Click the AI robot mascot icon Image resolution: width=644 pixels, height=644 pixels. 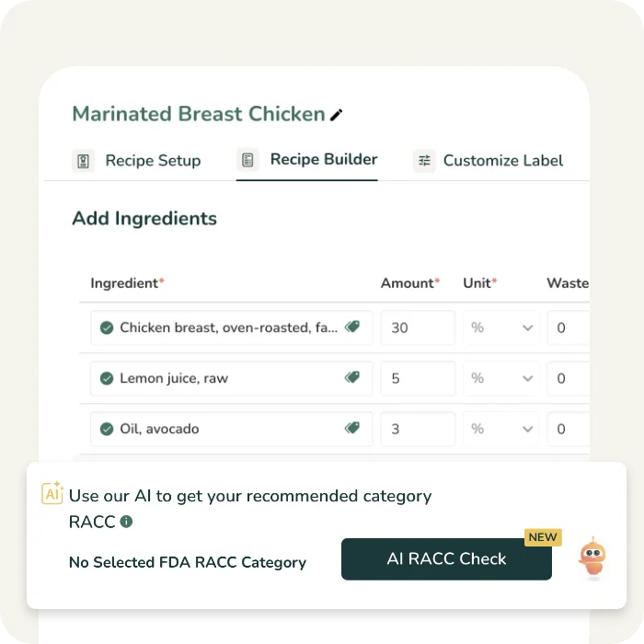(x=592, y=558)
